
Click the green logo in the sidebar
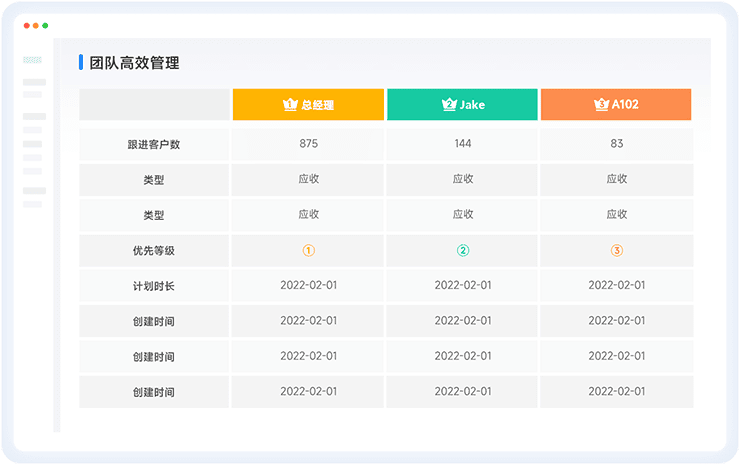(x=33, y=60)
